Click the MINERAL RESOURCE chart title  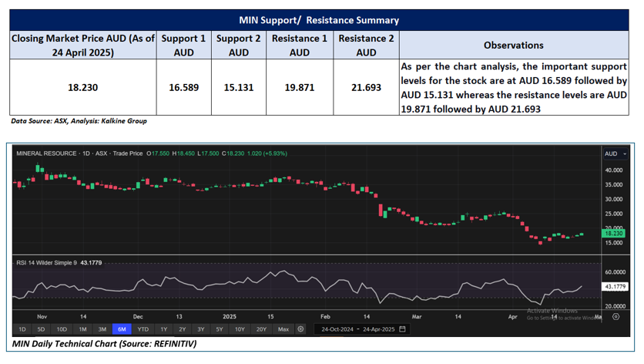pyautogui.click(x=46, y=153)
